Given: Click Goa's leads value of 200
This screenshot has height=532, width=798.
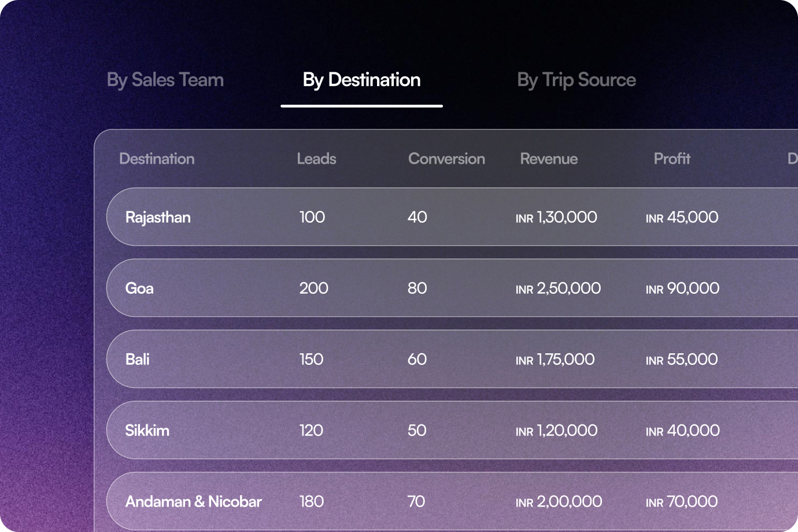Looking at the screenshot, I should (x=313, y=288).
